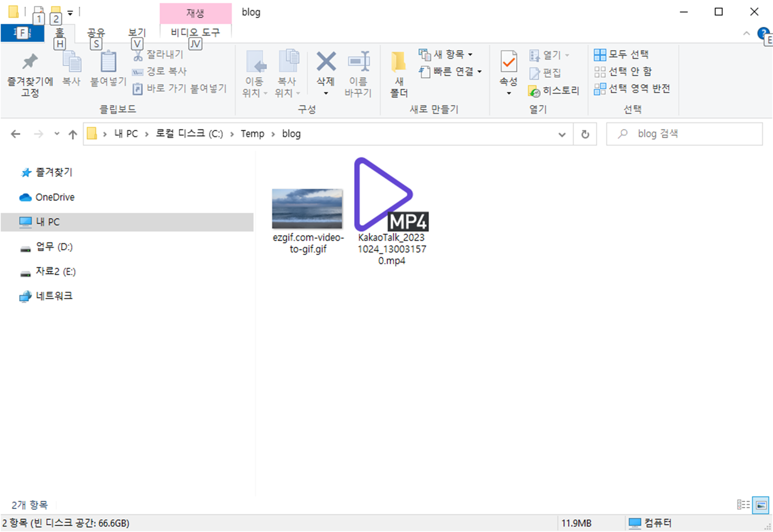Click 로컬 디스크 (C:) breadcrumb
The height and width of the screenshot is (532, 773).
point(189,134)
